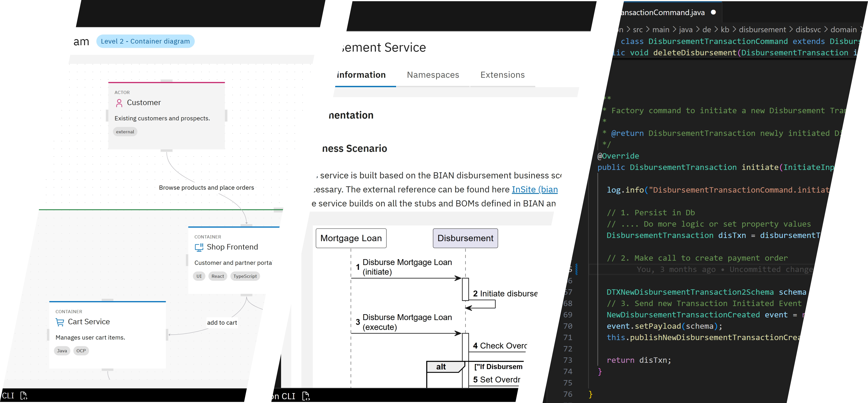
Task: Click the UI tag on Shop Frontend
Action: pos(199,276)
